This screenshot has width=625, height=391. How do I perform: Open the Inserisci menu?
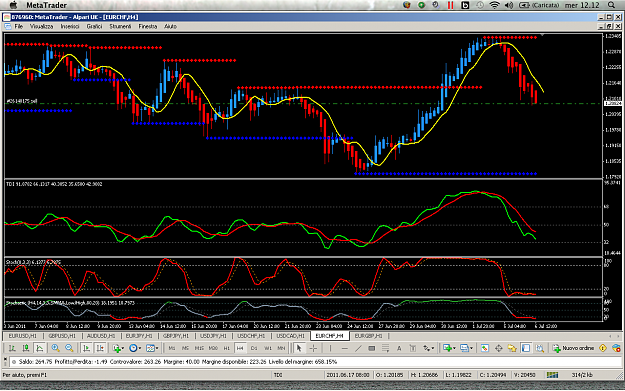pos(70,26)
